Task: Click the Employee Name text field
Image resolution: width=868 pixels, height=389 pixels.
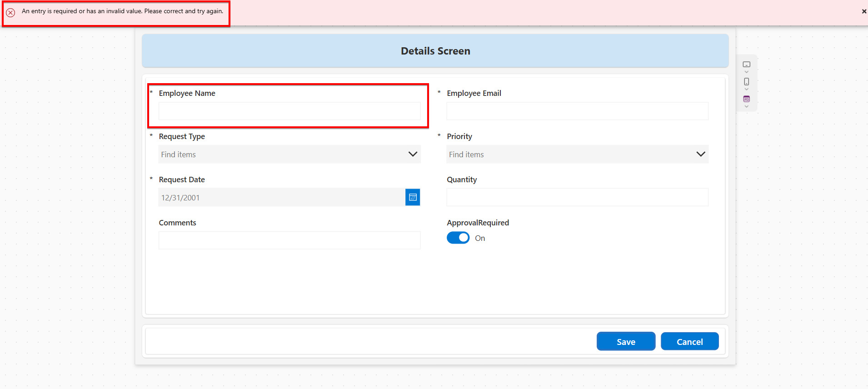Action: tap(289, 111)
